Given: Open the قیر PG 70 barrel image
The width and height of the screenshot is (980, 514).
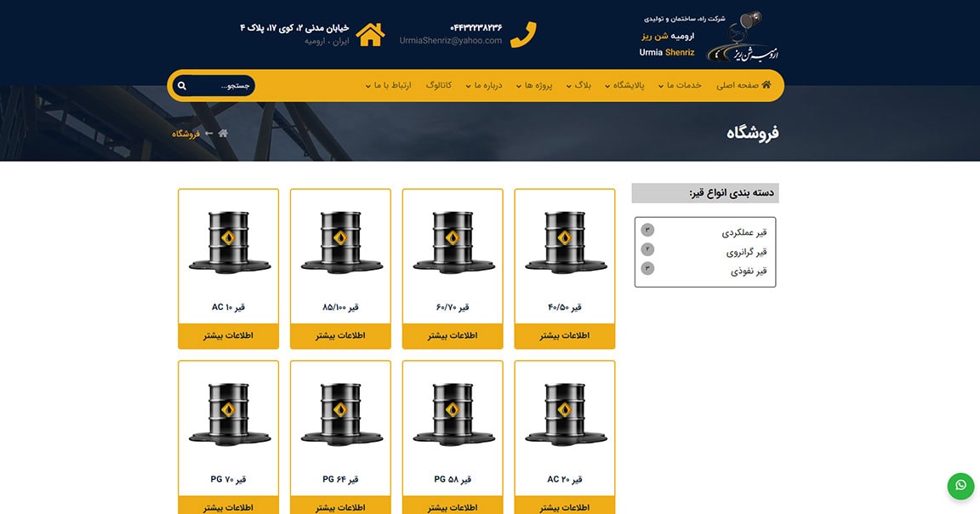Looking at the screenshot, I should coord(229,414).
